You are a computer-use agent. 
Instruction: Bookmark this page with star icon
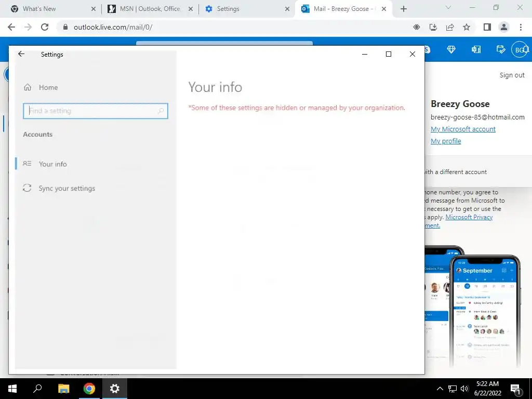(467, 27)
